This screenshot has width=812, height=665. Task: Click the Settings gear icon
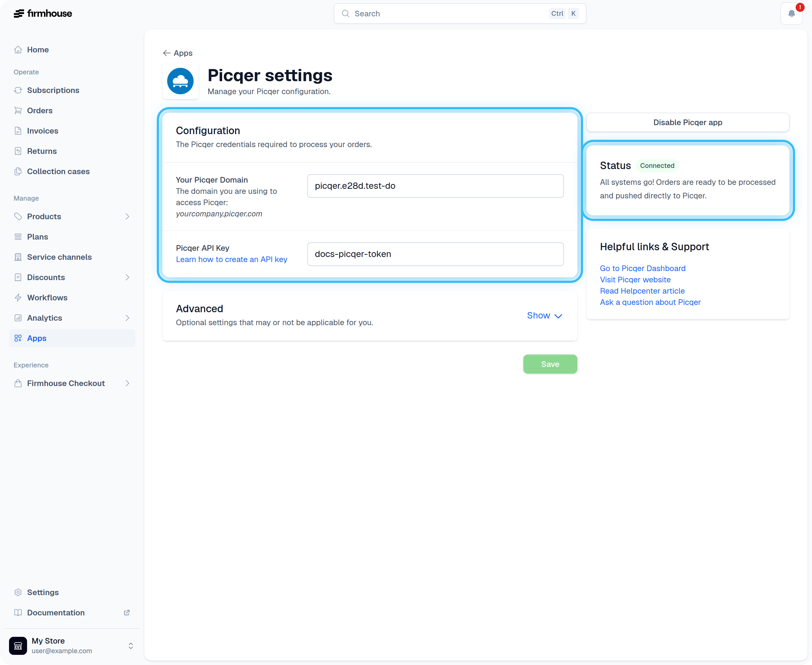(18, 593)
